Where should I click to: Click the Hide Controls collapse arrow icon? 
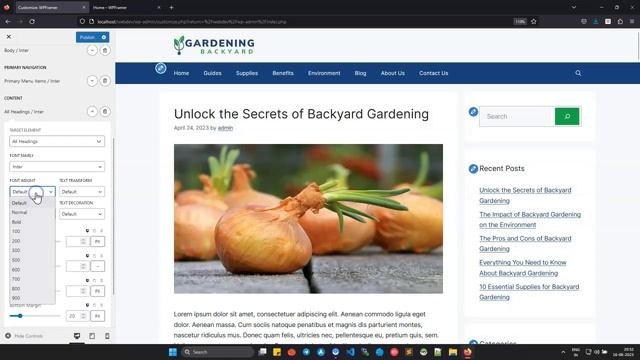pos(8,336)
